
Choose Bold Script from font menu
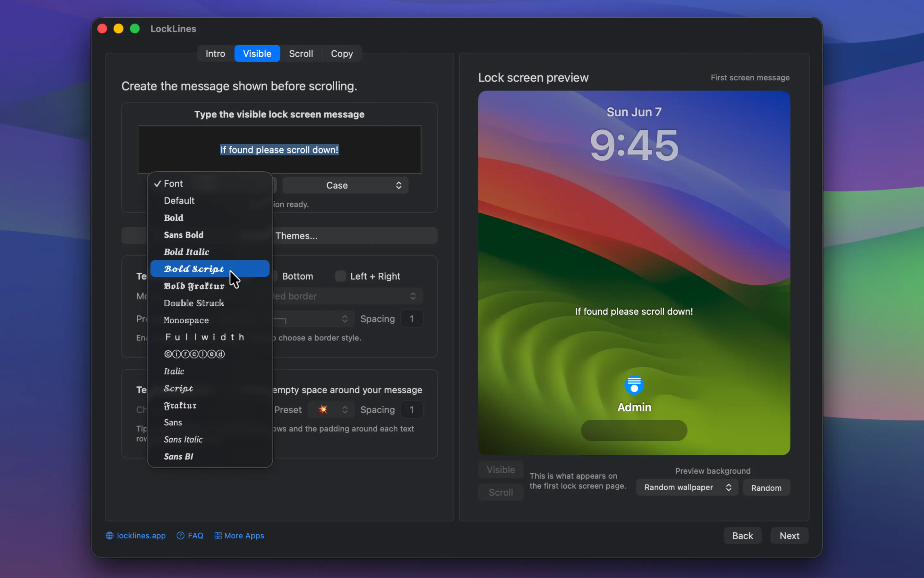tap(210, 269)
